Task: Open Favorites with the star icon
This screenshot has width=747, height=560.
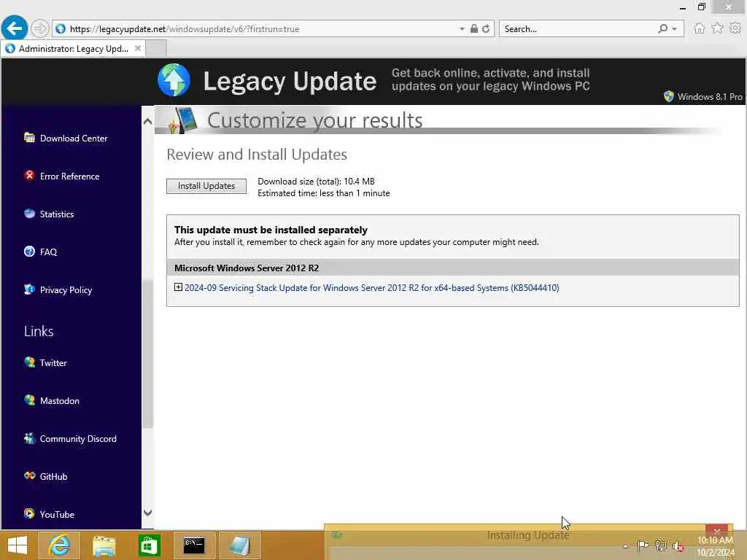Action: click(717, 28)
